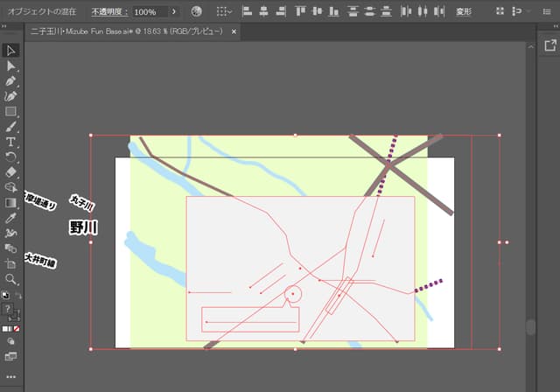Open the Align To dropdown
Screen dimensions: 560x392
224,11
